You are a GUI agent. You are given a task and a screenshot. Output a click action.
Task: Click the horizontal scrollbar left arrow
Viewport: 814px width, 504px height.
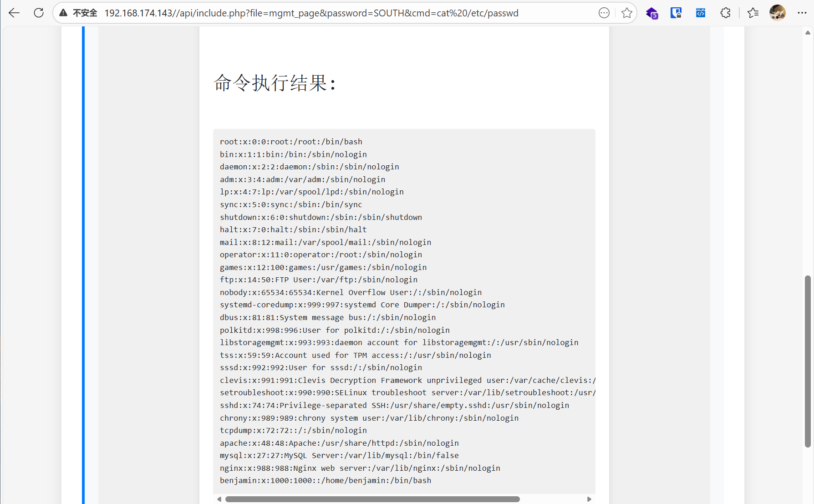[x=219, y=499]
